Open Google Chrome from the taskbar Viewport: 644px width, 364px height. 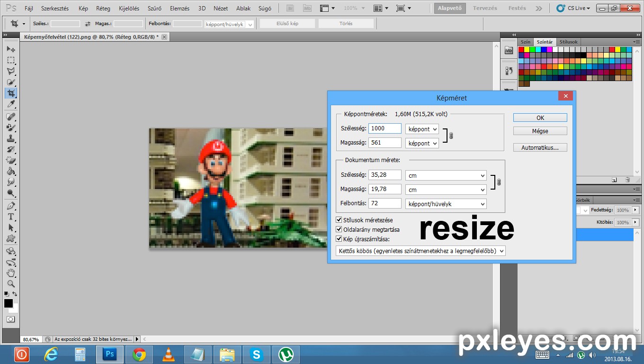139,355
